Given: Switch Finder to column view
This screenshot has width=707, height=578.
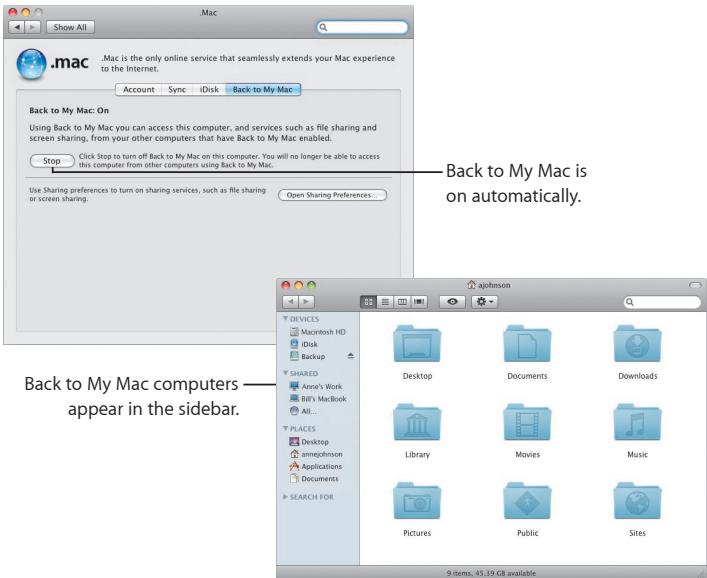Looking at the screenshot, I should [402, 302].
